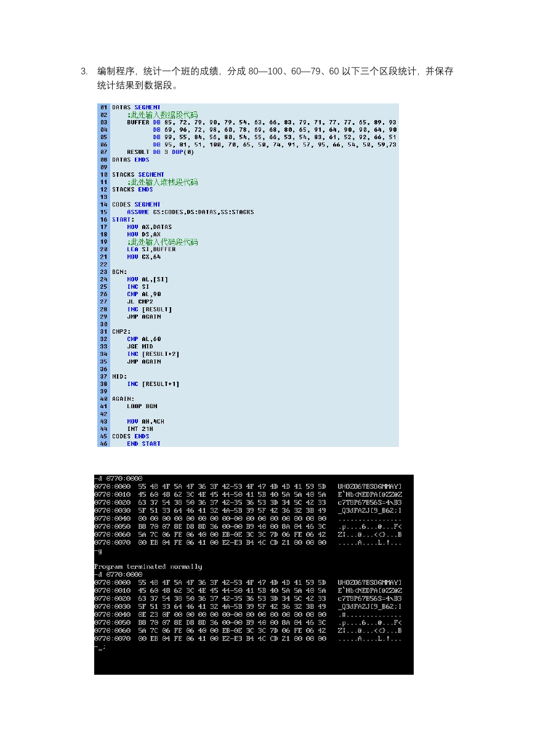Click the 'MOV DS,AX' instruction
This screenshot has width=535, height=756.
[x=143, y=235]
